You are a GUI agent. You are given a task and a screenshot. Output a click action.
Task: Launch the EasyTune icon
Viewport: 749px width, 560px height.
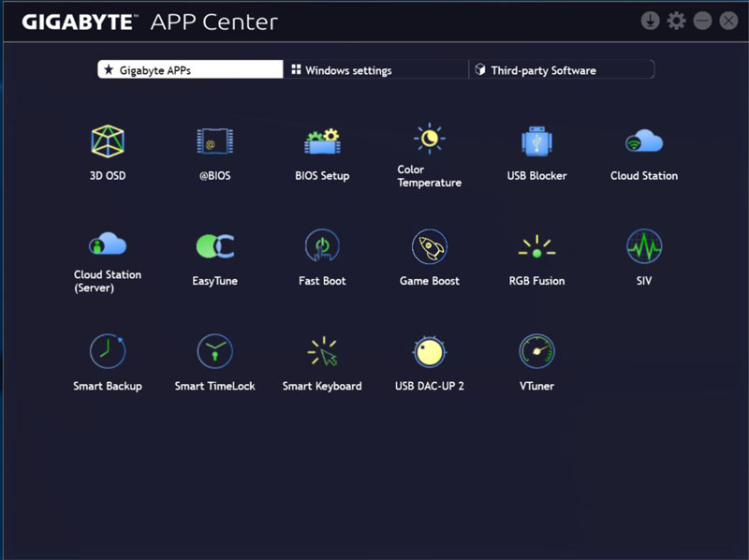(215, 246)
